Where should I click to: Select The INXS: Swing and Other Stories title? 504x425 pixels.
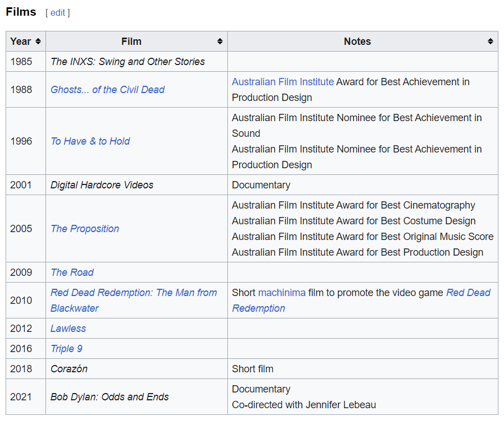(127, 62)
